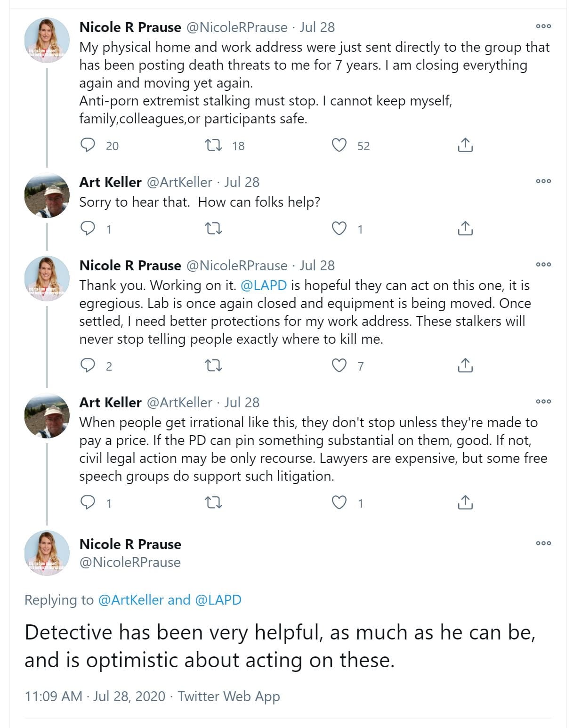Click the 11:09 AM · Jul 28, 2020 timestamp
The width and height of the screenshot is (573, 728).
[95, 696]
